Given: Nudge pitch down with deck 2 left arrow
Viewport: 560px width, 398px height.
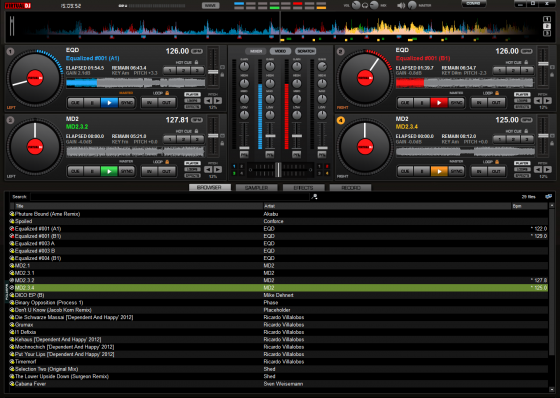Looking at the screenshot, I should tap(538, 101).
